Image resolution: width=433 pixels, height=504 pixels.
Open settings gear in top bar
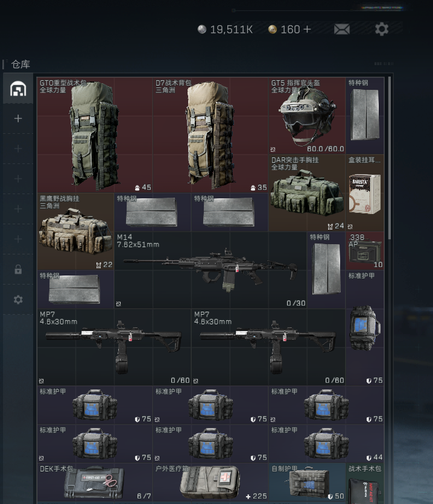pyautogui.click(x=381, y=29)
